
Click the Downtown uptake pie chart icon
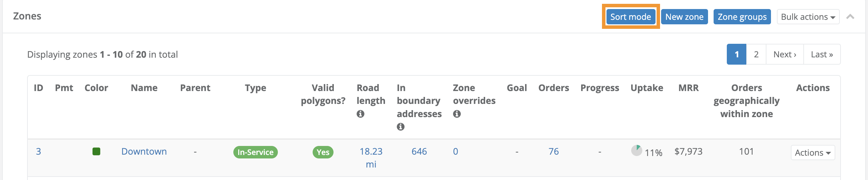coord(636,151)
